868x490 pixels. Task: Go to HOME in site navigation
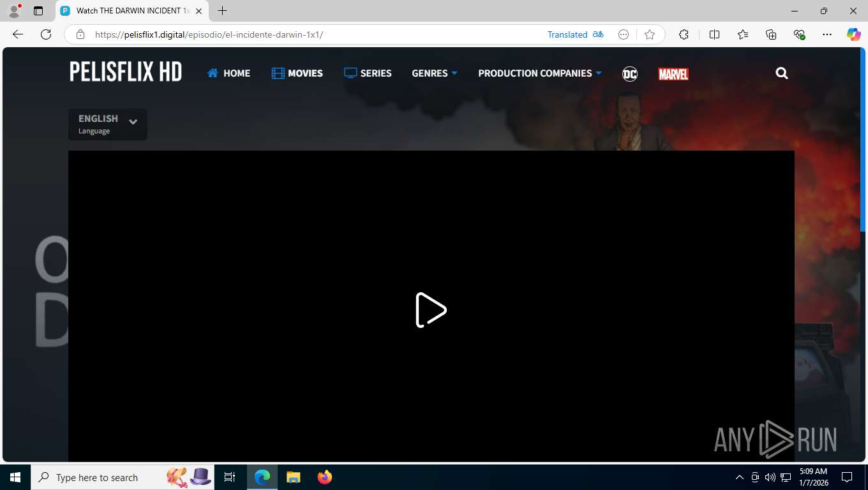(x=228, y=73)
